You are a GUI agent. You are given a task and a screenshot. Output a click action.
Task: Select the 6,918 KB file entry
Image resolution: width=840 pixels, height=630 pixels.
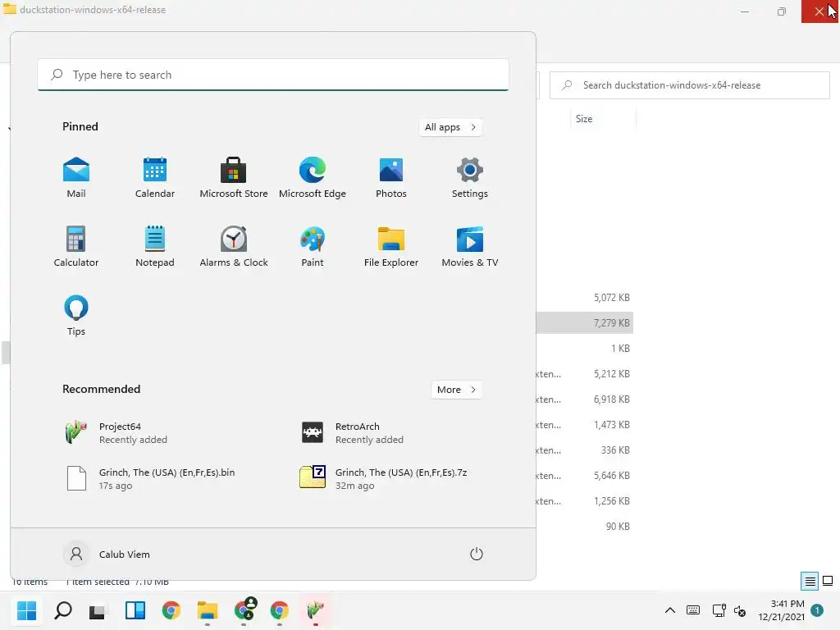click(611, 399)
